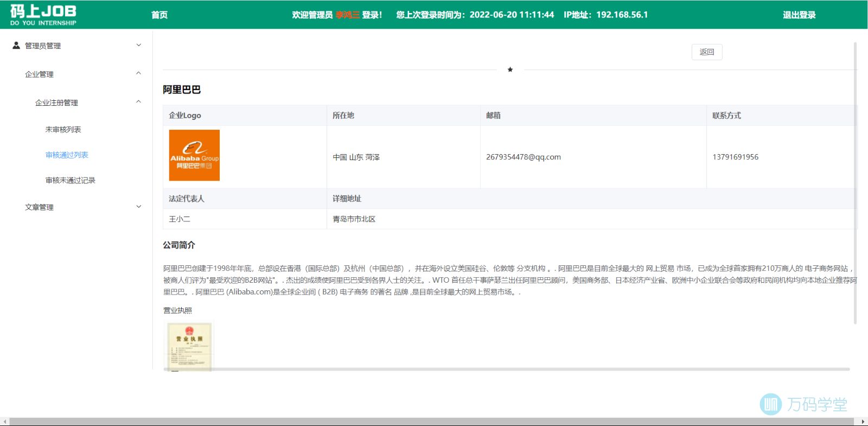Click the content panel horizontal scrollbar
Viewport: 868px width, 426px height.
506,369
